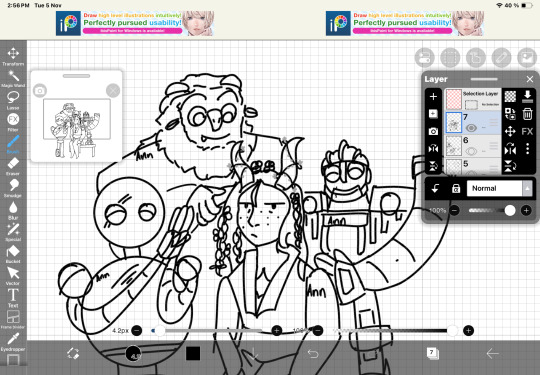Merge layer down with download-arrow icon
The image size is (540, 375).
pyautogui.click(x=527, y=96)
